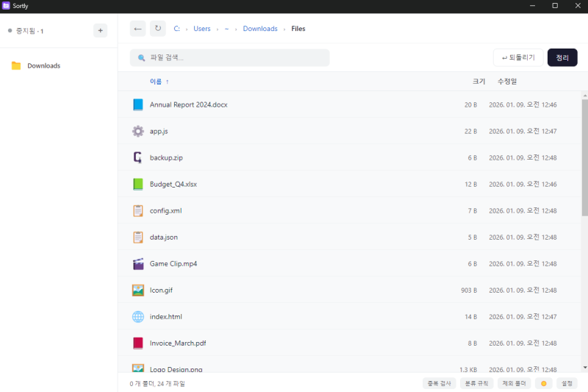Click the 중지됨 · 1 status label
Viewport: 588px width, 392px height.
click(29, 31)
